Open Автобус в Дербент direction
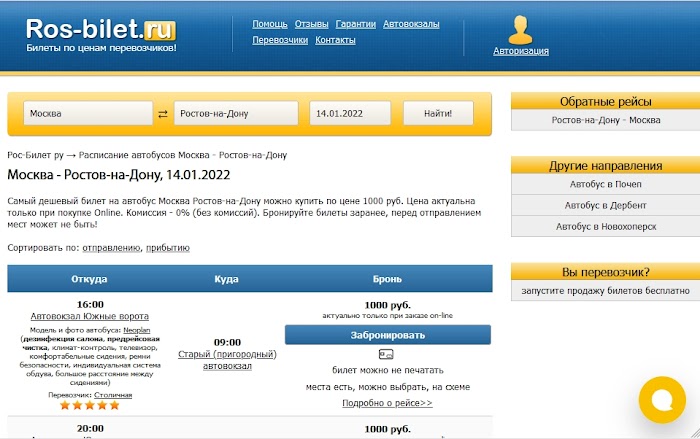700x439 pixels. 606,205
